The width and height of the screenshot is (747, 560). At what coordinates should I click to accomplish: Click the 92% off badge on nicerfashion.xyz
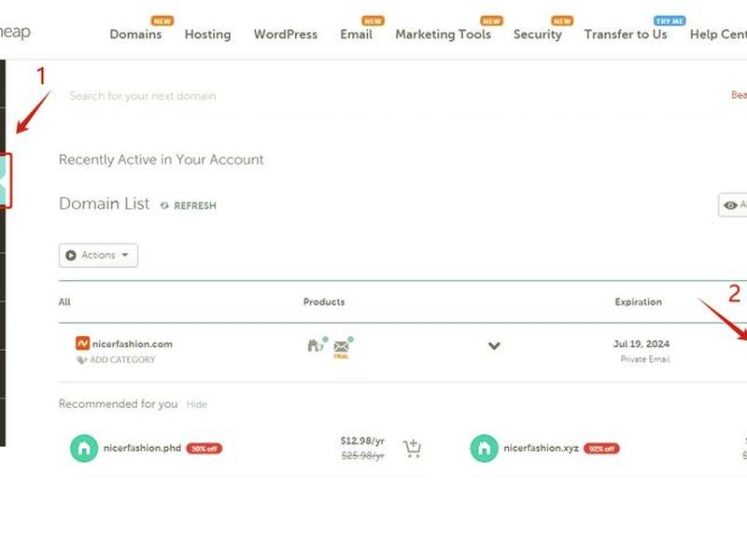point(601,449)
